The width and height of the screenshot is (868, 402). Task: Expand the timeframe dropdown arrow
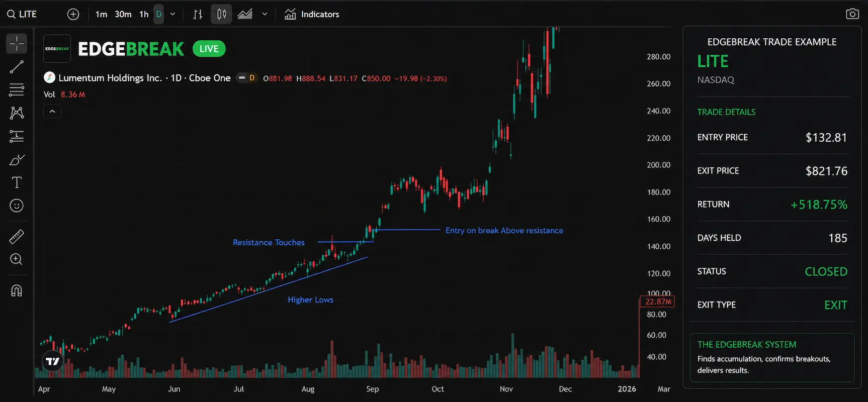pos(172,14)
